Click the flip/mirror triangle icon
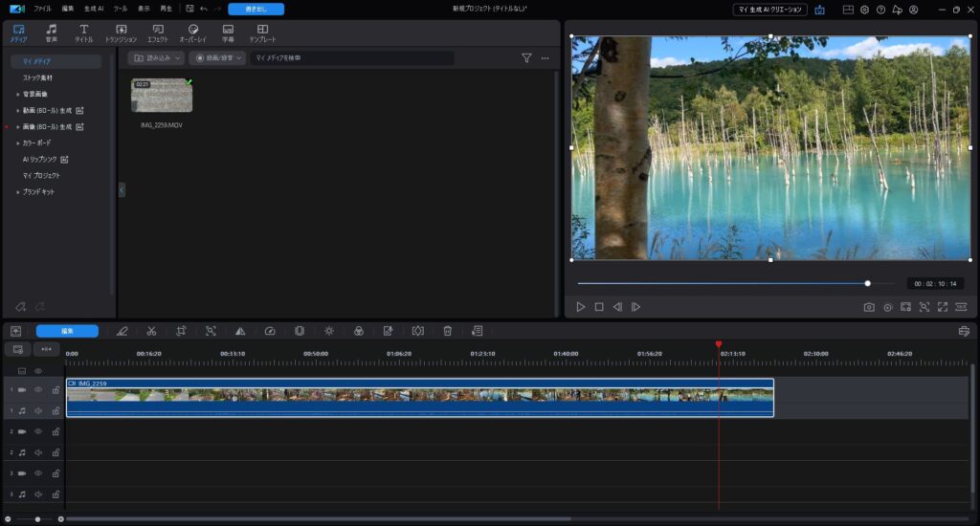The image size is (980, 526). (x=240, y=331)
